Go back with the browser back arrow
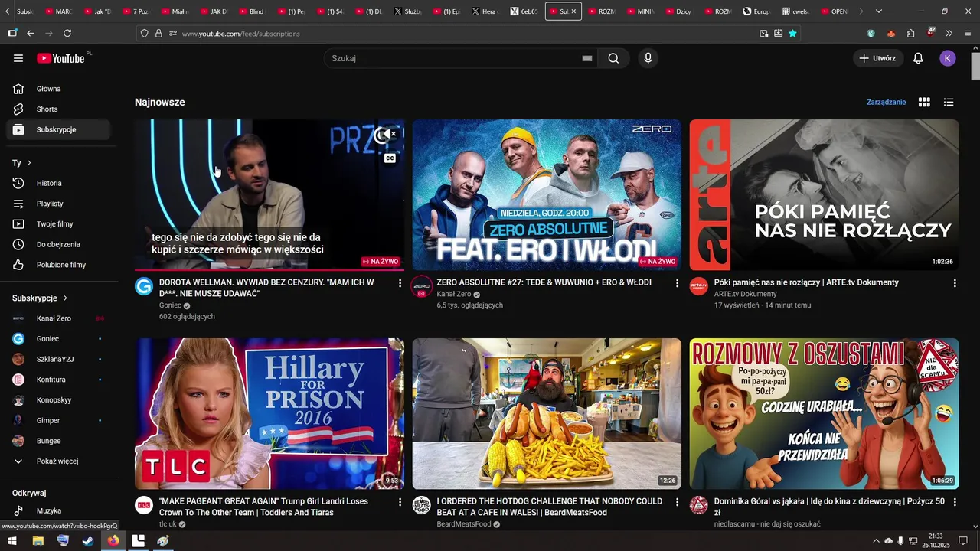The image size is (980, 551). (x=31, y=33)
